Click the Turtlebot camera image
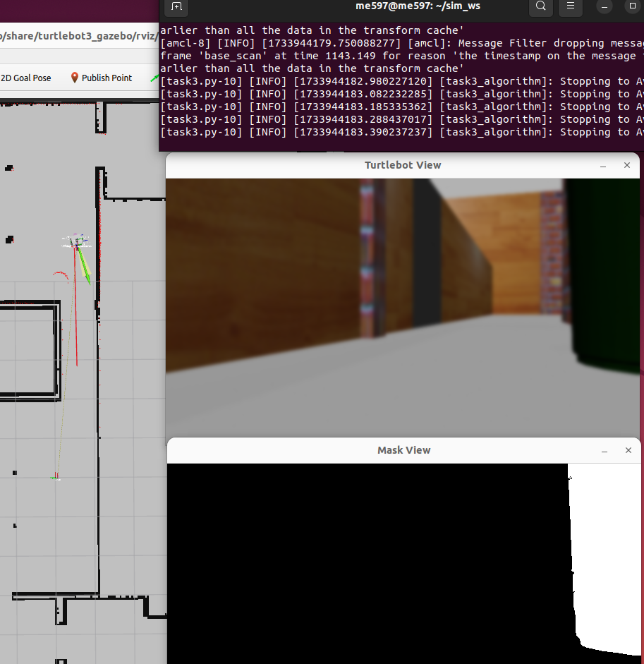Viewport: 644px width, 664px height. [x=403, y=308]
